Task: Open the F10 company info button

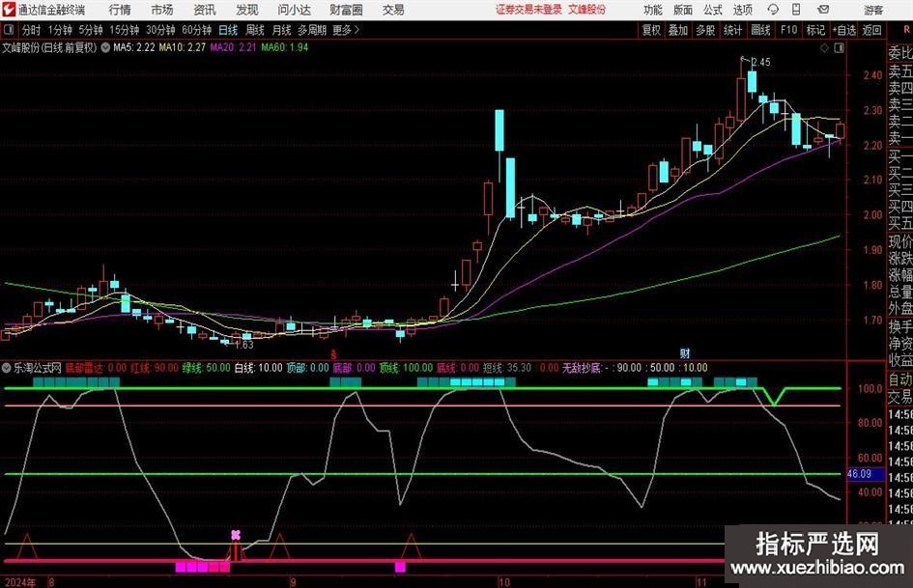Action: coord(789,30)
